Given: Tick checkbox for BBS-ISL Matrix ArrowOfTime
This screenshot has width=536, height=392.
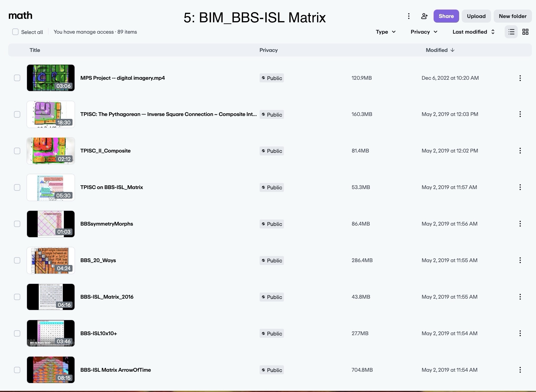Looking at the screenshot, I should click(17, 370).
